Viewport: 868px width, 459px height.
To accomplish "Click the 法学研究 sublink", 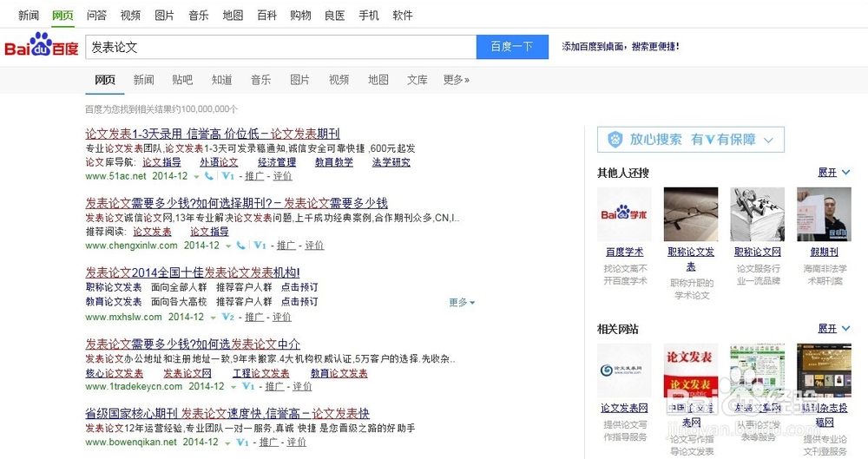I will point(391,162).
